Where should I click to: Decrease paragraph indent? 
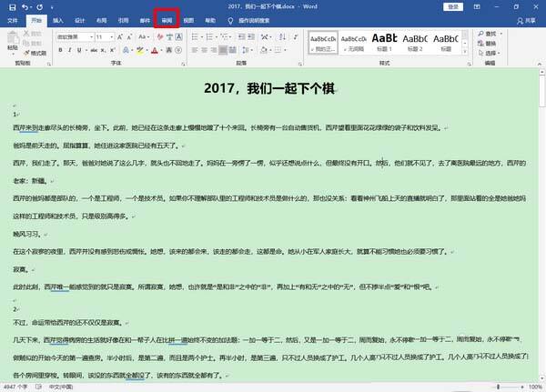tap(241, 36)
